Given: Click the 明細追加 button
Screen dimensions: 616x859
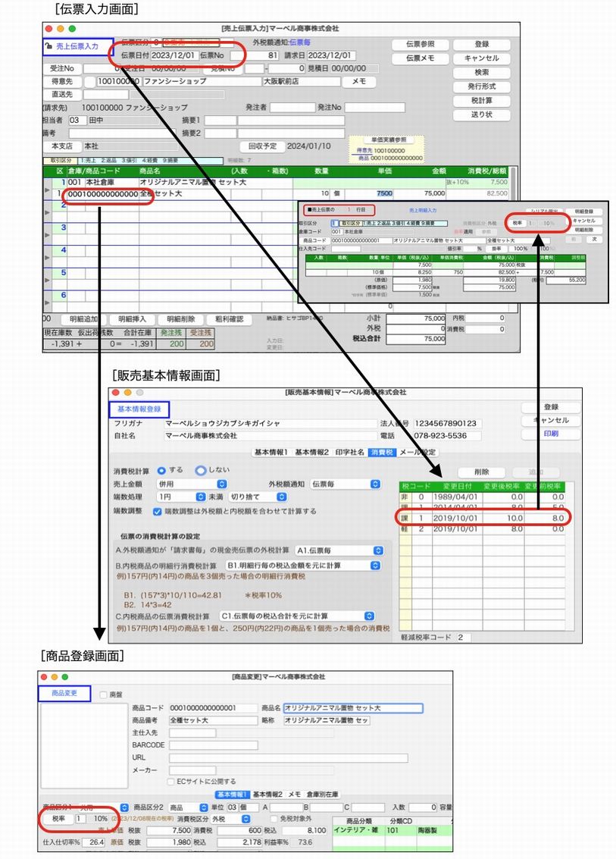Looking at the screenshot, I should (x=83, y=319).
